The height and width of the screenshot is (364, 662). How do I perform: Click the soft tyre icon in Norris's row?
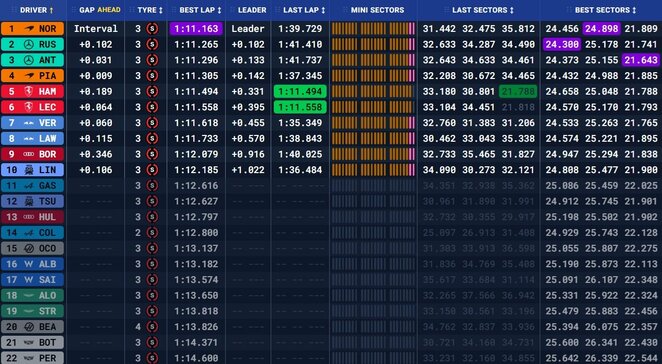tap(152, 29)
